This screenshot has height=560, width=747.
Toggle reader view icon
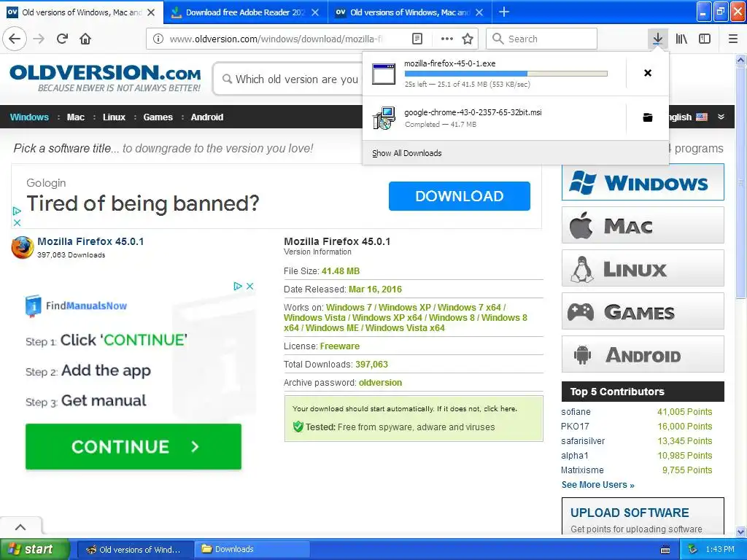click(x=417, y=39)
